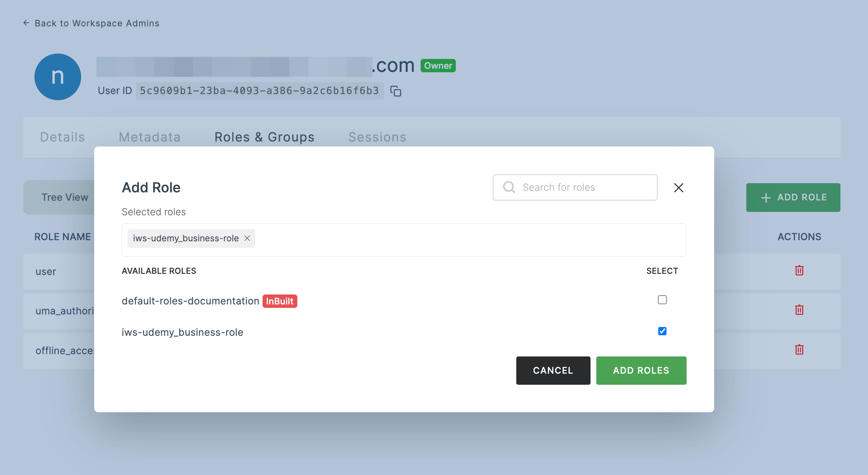The width and height of the screenshot is (868, 475).
Task: Click the copy User ID icon
Action: pyautogui.click(x=395, y=91)
